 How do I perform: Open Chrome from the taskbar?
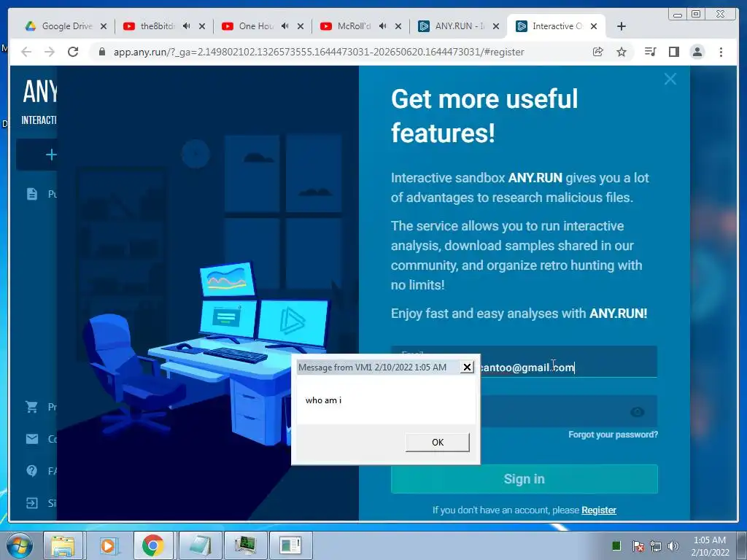[153, 545]
